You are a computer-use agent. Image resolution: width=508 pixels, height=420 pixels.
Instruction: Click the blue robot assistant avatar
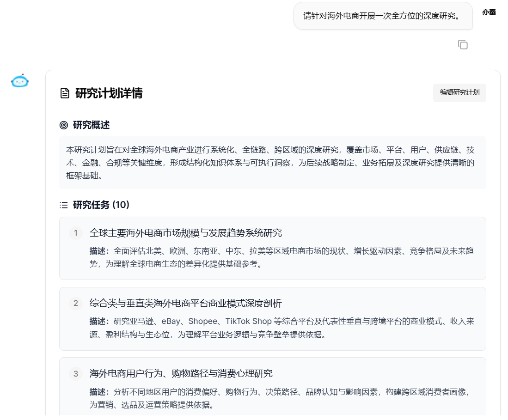click(x=20, y=81)
